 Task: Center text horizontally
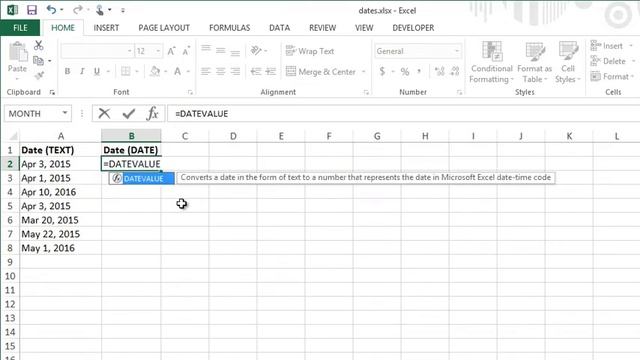(220, 72)
